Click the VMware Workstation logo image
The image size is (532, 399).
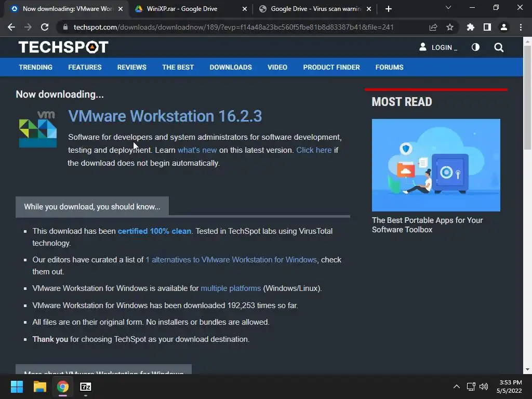[37, 129]
